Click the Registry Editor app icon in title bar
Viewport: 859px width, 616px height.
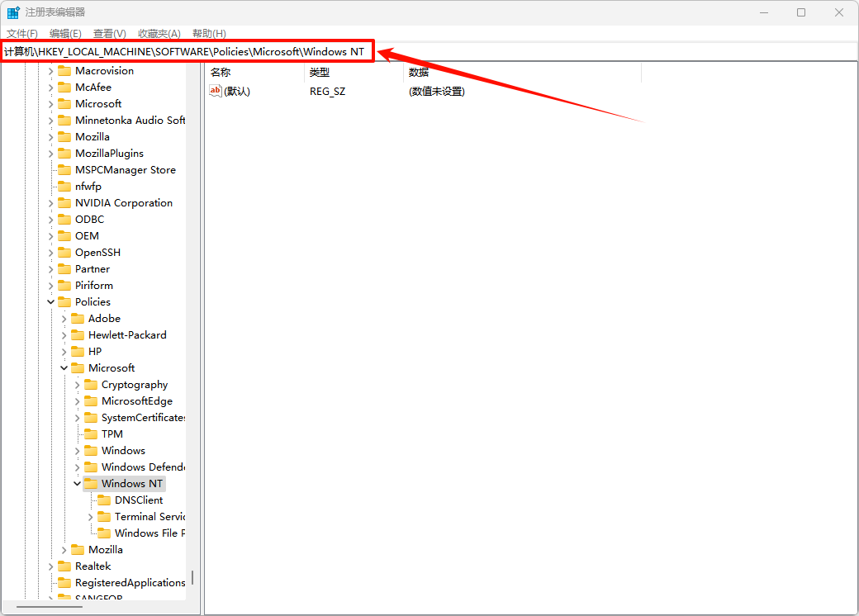(14, 12)
